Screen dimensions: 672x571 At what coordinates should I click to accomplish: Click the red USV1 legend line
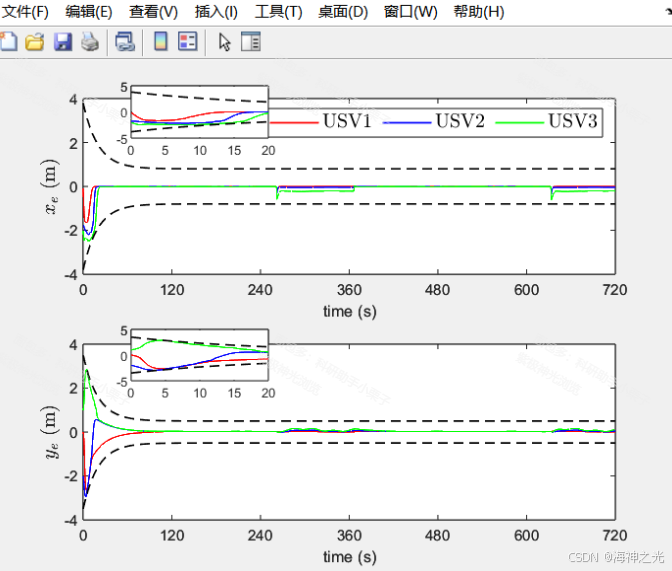point(294,123)
